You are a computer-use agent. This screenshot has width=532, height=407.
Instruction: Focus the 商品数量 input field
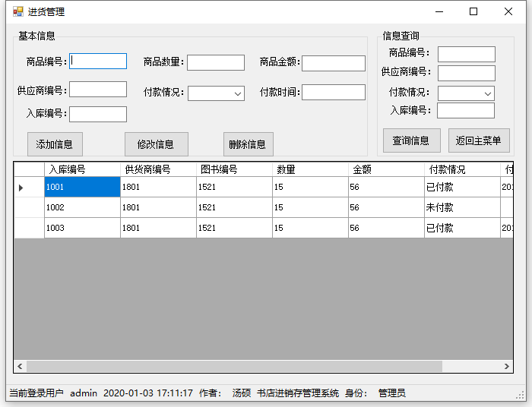pos(216,63)
